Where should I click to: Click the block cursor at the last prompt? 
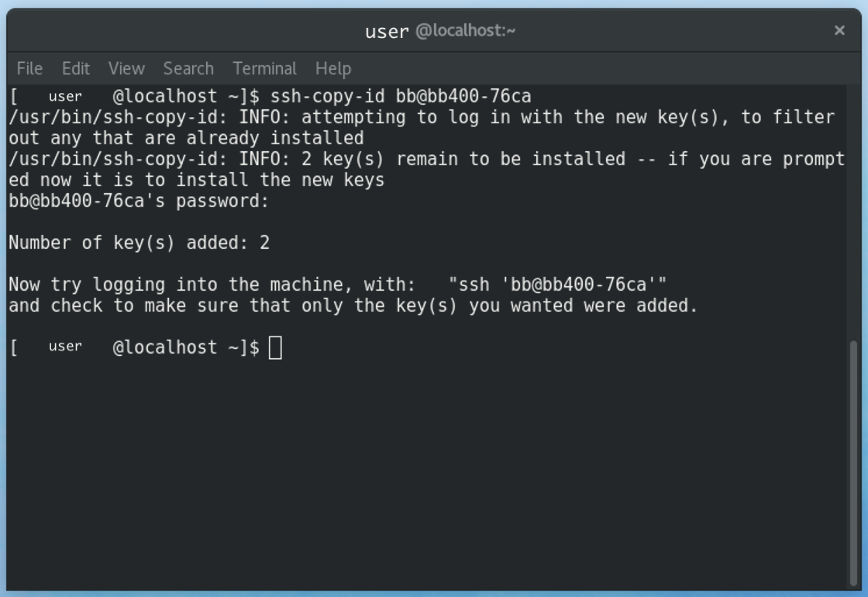click(x=276, y=348)
